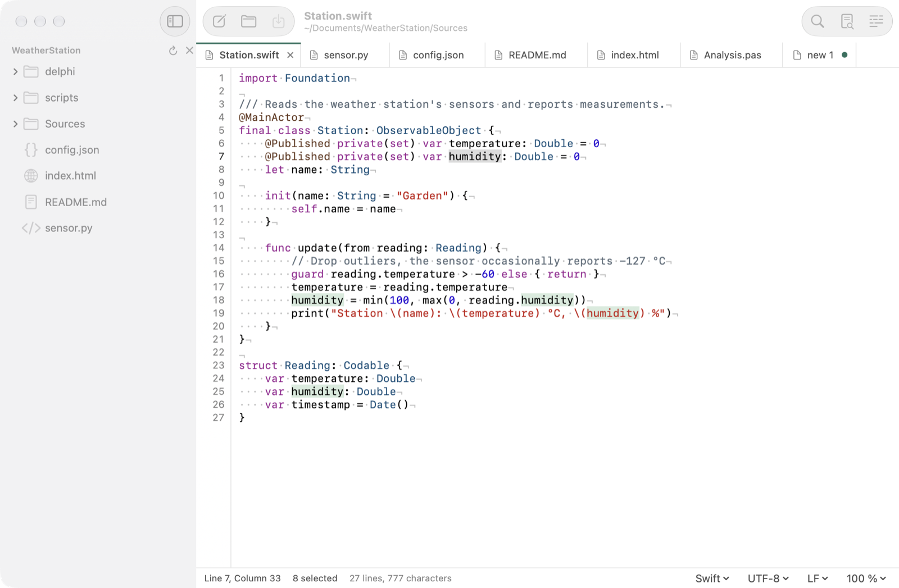Open config.json in the sidebar
The height and width of the screenshot is (588, 899).
click(x=72, y=150)
